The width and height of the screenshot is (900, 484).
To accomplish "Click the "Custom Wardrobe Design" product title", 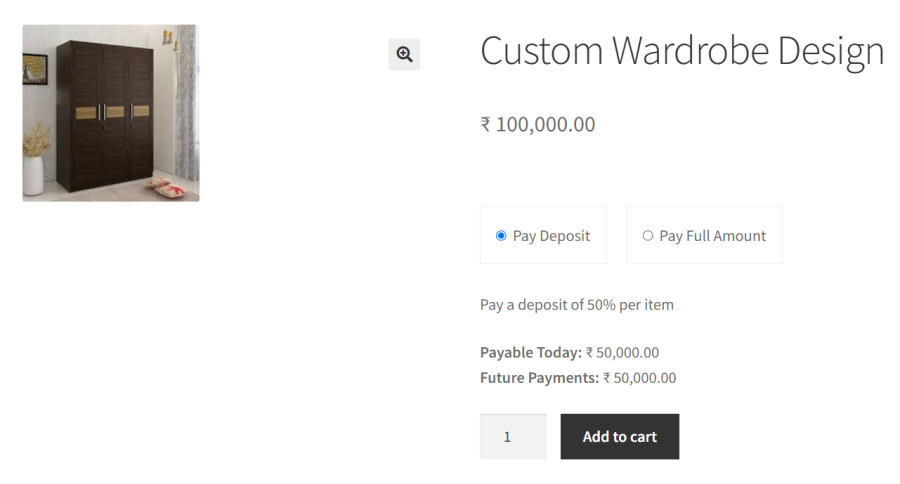I will 682,51.
